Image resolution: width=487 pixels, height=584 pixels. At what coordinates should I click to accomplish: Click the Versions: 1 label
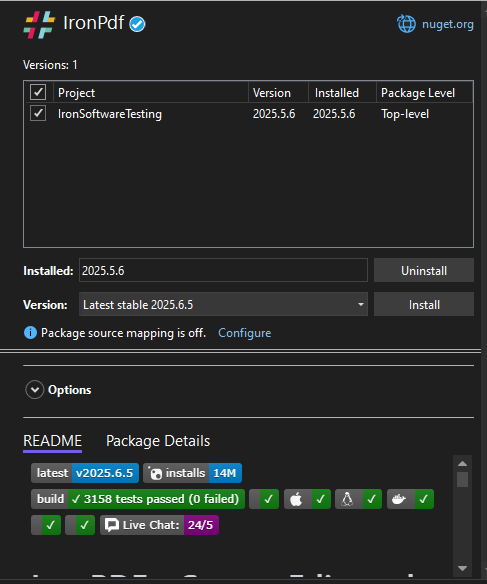tap(50, 65)
